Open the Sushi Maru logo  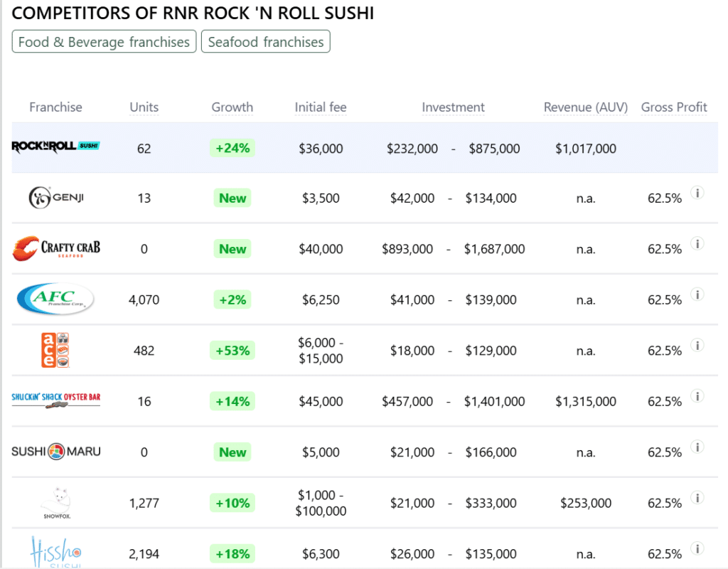pos(56,452)
